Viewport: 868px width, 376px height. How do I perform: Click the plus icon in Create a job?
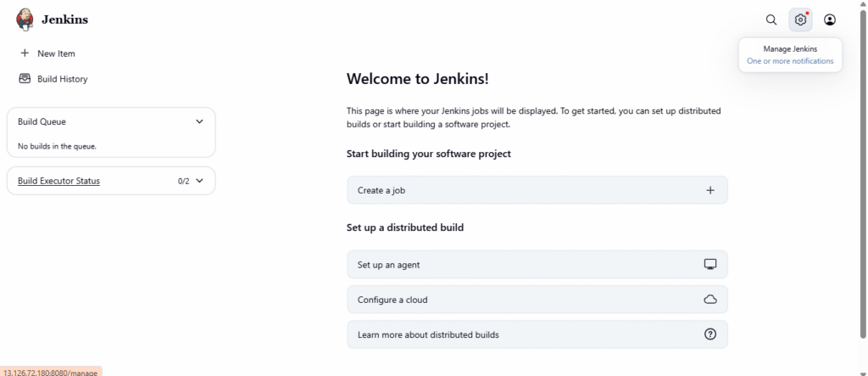[710, 190]
